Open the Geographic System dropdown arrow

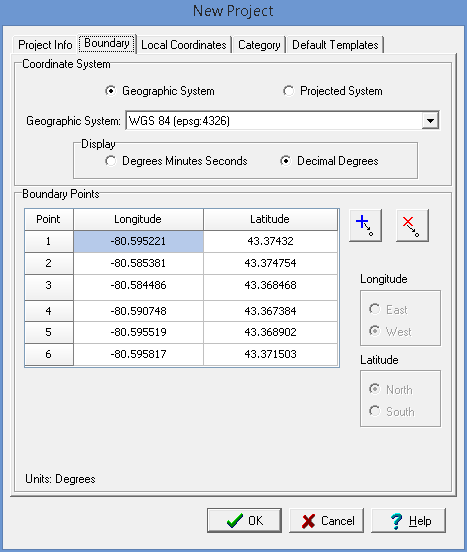(x=430, y=121)
